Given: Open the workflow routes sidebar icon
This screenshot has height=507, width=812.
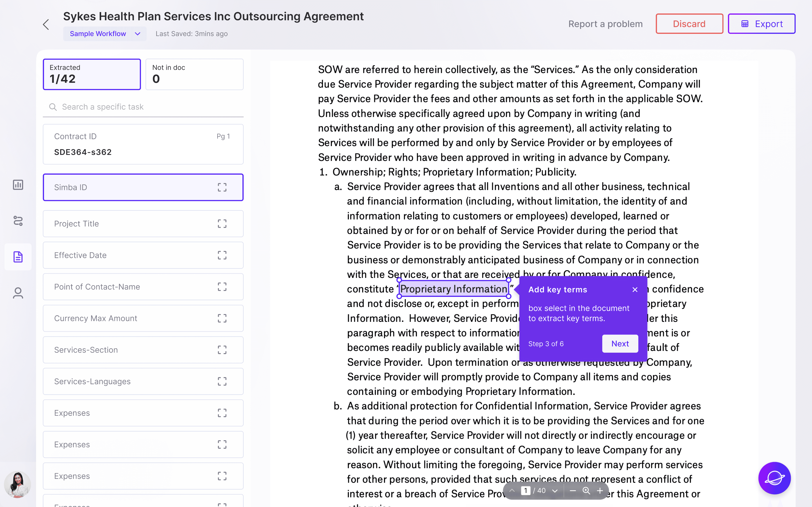Looking at the screenshot, I should 18,221.
